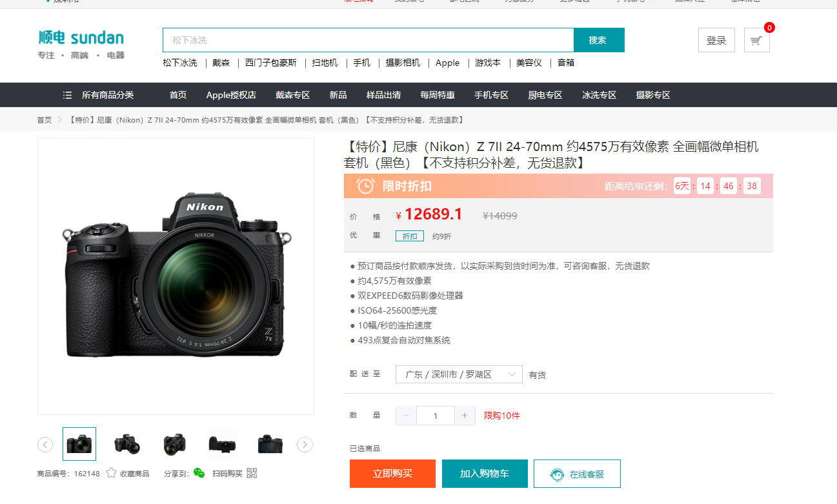Click the 10幅/秒的连拍速度 feature line
Viewport: 837px width, 504px height.
(395, 325)
